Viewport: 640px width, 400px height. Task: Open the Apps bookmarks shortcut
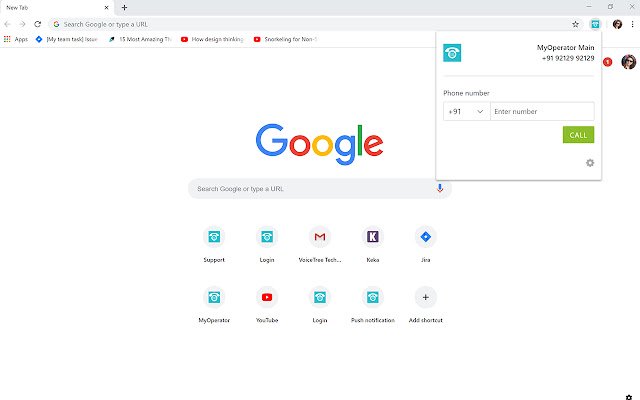(x=16, y=39)
